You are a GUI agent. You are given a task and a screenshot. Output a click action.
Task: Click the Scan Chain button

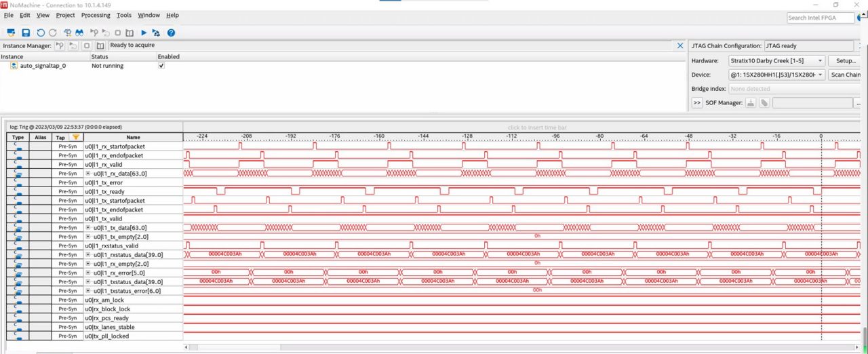[846, 75]
